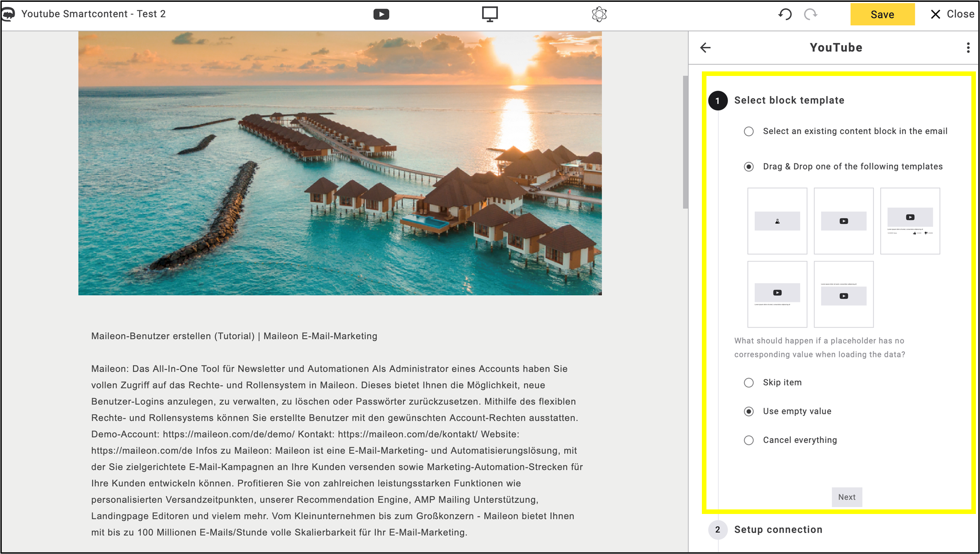The width and height of the screenshot is (980, 554).
Task: Pick the video-only template thumbnail
Action: pos(843,221)
